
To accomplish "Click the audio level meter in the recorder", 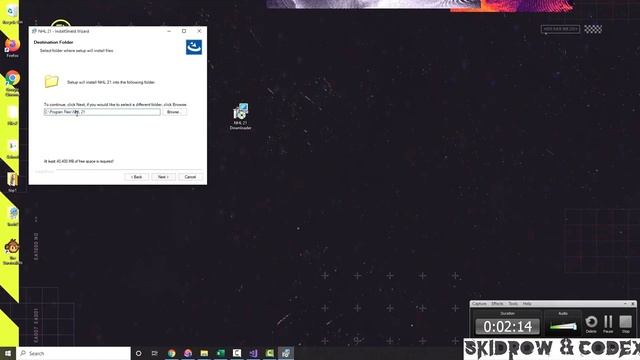I will coord(563,326).
